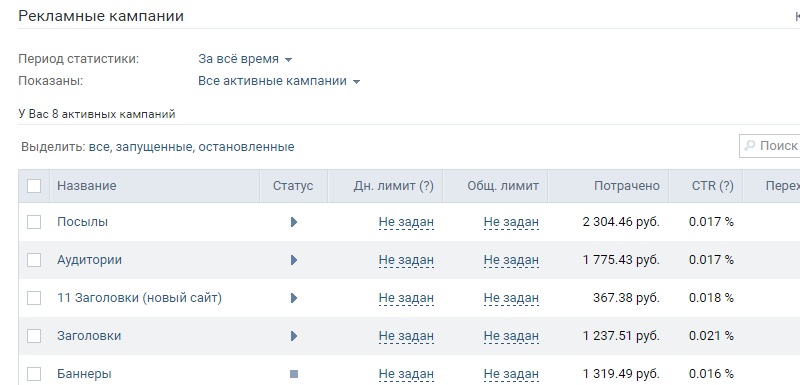Edit daily limit Не задан for Аудитории

pyautogui.click(x=406, y=261)
